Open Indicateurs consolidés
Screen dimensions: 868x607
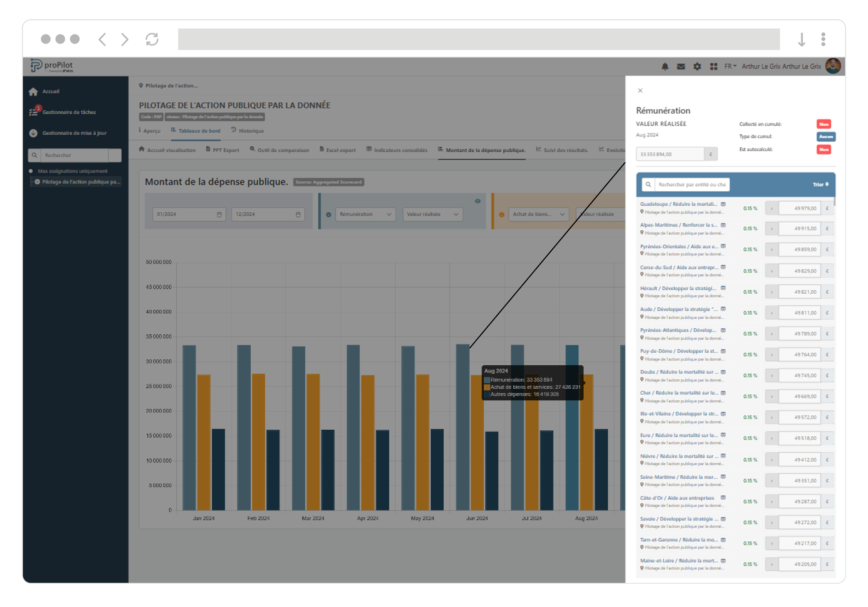397,150
